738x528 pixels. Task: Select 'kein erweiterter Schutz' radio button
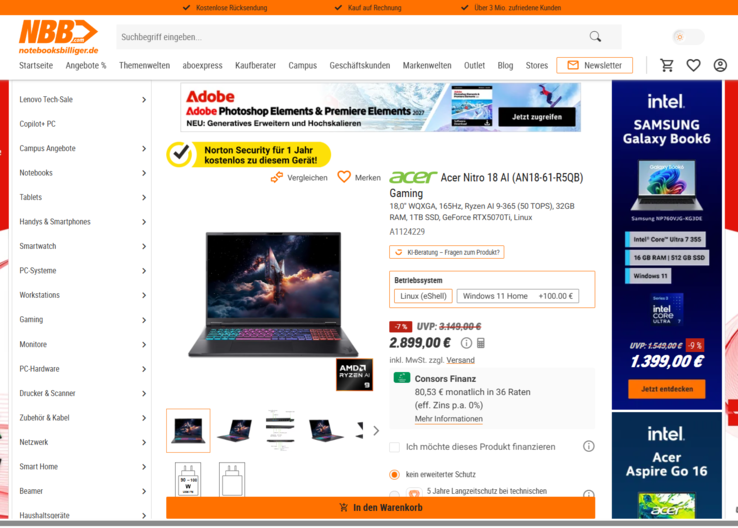coord(394,474)
